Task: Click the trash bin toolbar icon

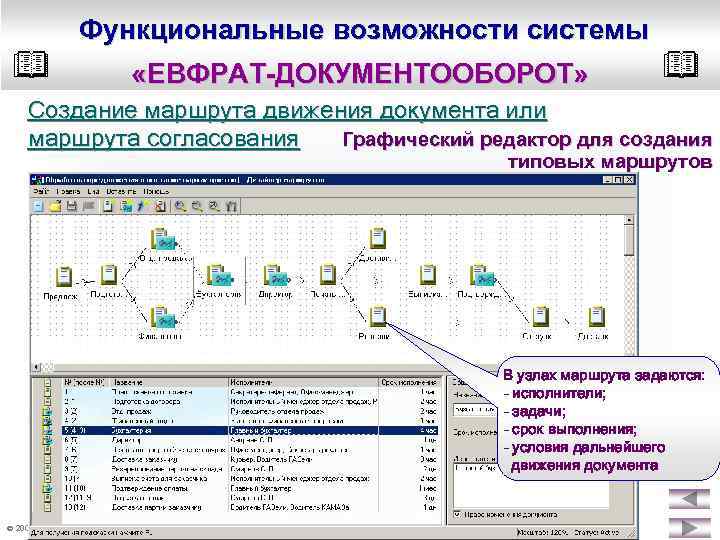Action: click(231, 206)
